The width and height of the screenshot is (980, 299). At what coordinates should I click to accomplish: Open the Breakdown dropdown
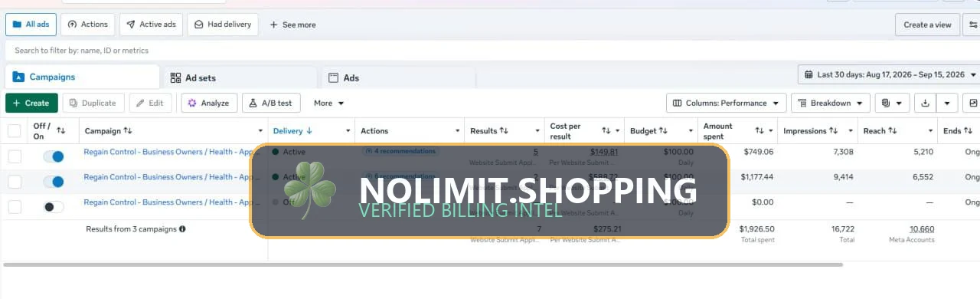point(830,103)
